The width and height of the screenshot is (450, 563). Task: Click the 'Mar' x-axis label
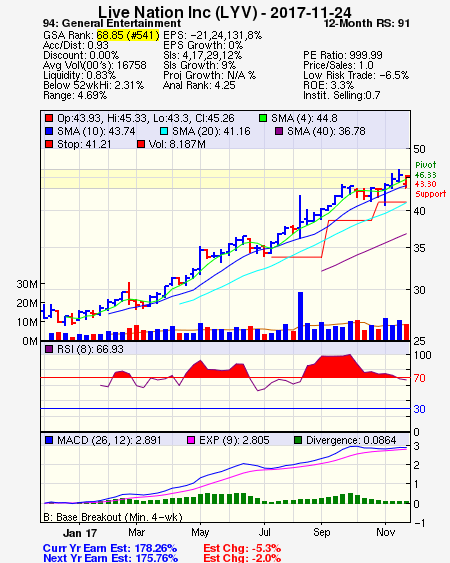(x=136, y=532)
